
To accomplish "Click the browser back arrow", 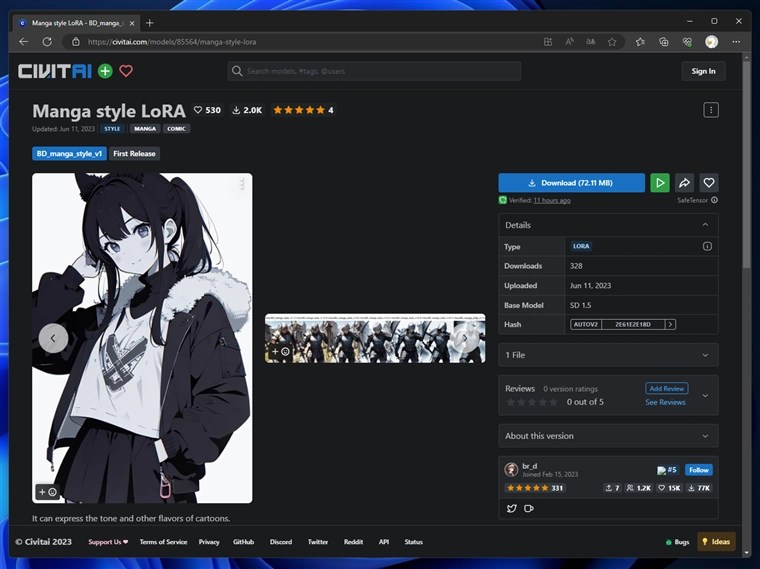I will tap(23, 42).
